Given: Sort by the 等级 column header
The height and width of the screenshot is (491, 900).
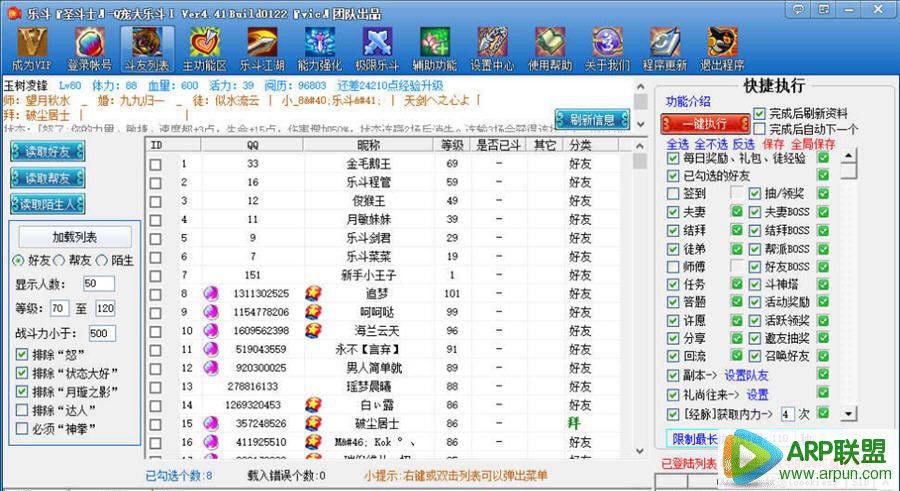Looking at the screenshot, I should (452, 145).
